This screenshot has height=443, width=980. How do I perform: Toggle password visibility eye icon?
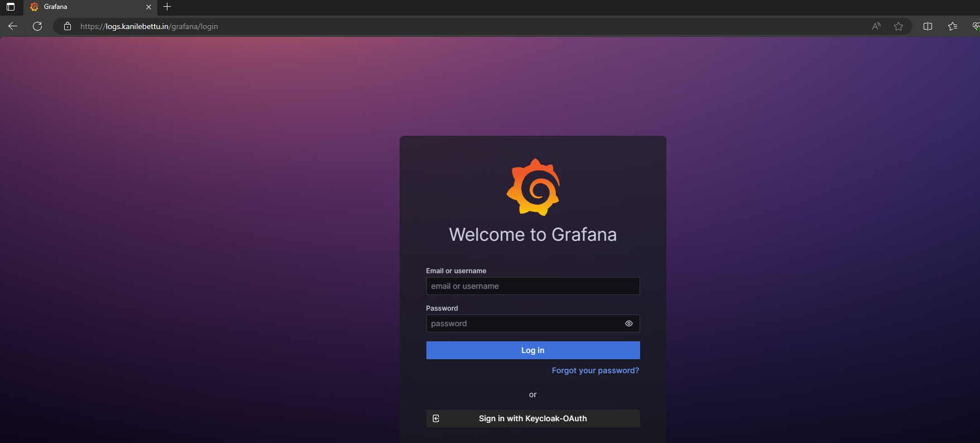tap(629, 323)
